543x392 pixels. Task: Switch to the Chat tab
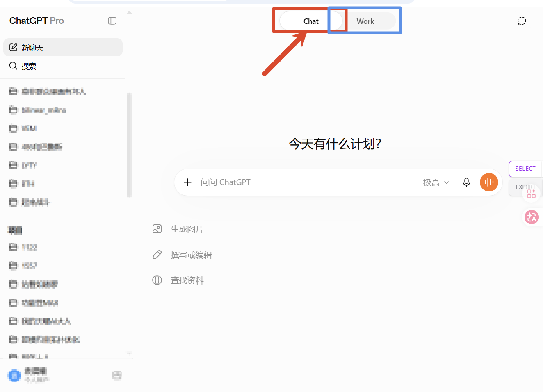(x=311, y=21)
